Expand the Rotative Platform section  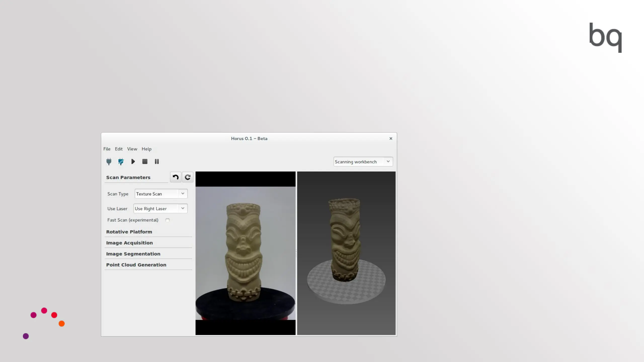129,232
